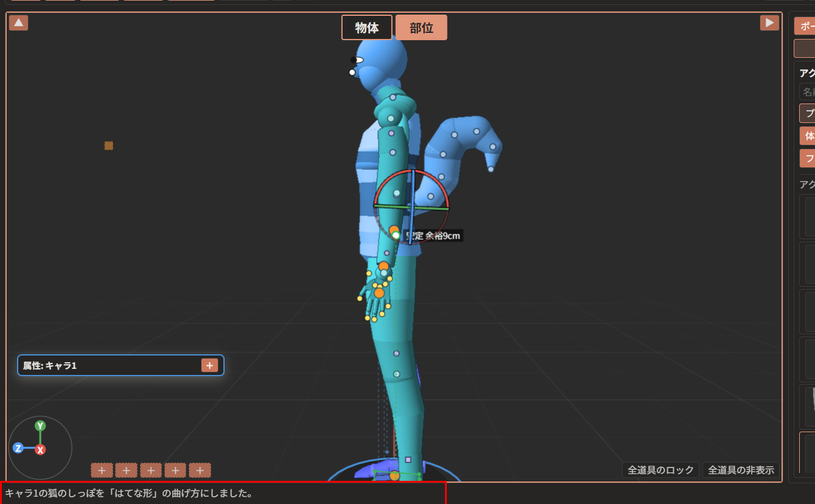This screenshot has height=504, width=815.
Task: Click the right-arrow panel expand button in the viewport corner
Action: [x=769, y=23]
